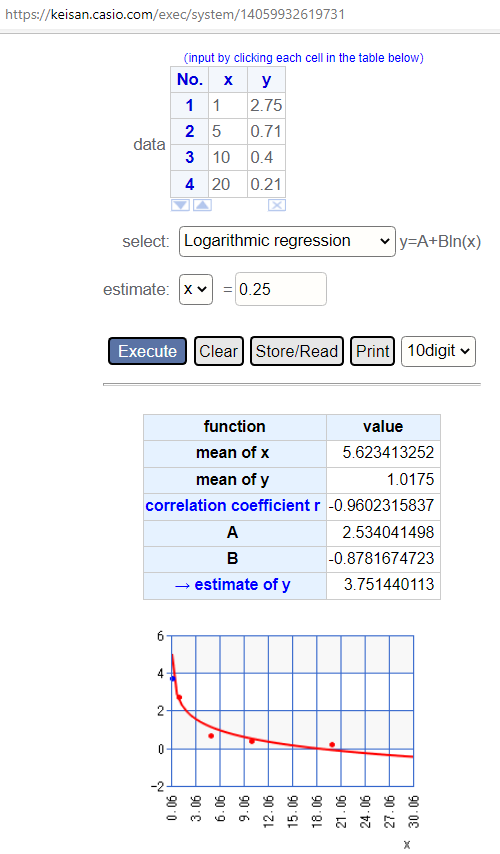Click the y cell containing 0.71

coord(266,131)
